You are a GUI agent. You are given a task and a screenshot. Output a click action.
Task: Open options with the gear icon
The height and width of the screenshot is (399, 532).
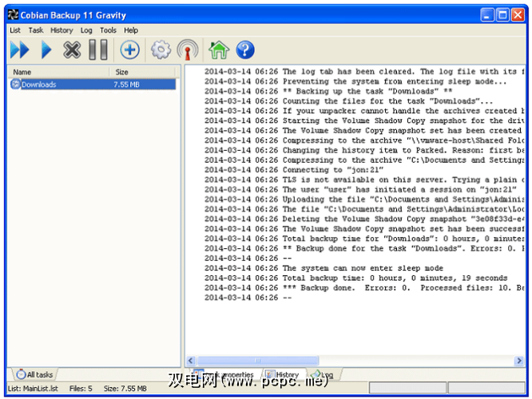[x=161, y=49]
